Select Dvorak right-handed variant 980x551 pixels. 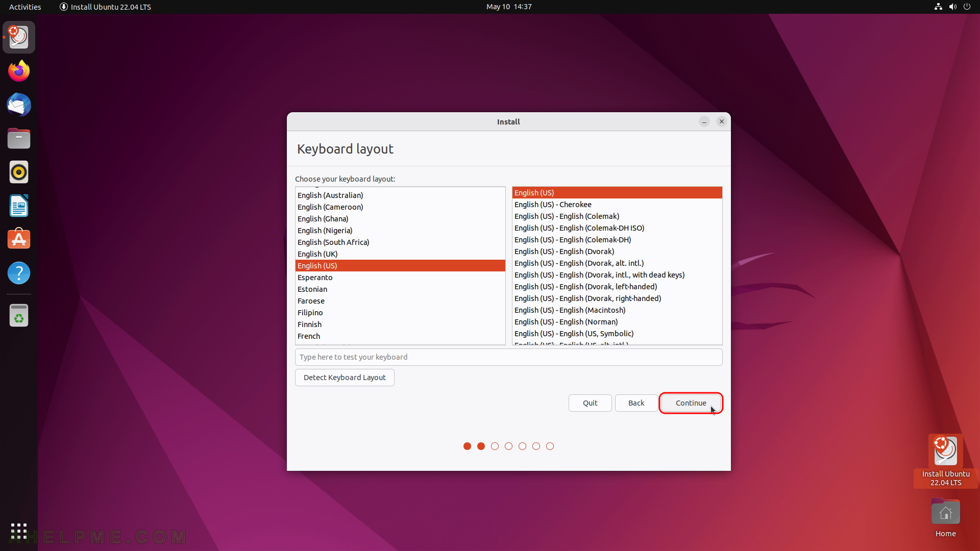click(617, 298)
